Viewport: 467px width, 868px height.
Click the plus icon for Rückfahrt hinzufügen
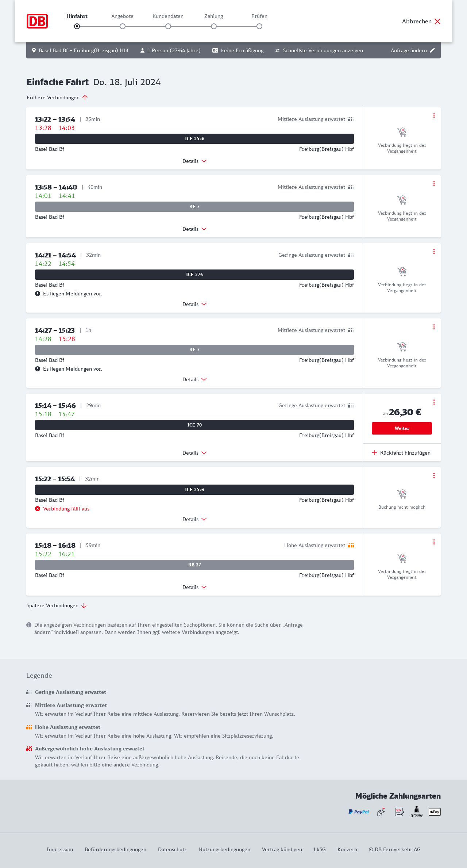(x=375, y=453)
